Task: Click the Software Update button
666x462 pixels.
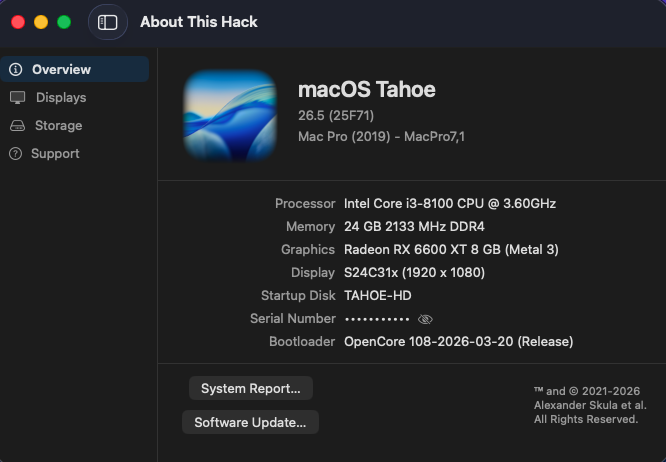Action: 250,422
